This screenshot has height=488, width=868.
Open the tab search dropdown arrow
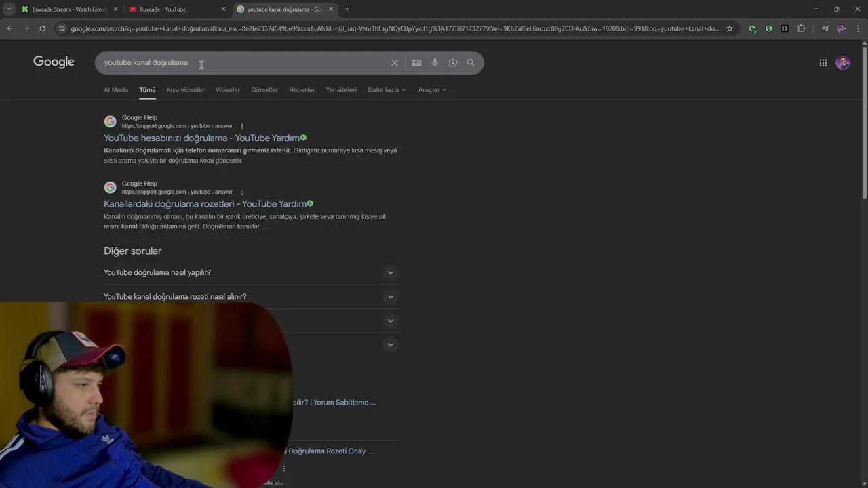[9, 9]
